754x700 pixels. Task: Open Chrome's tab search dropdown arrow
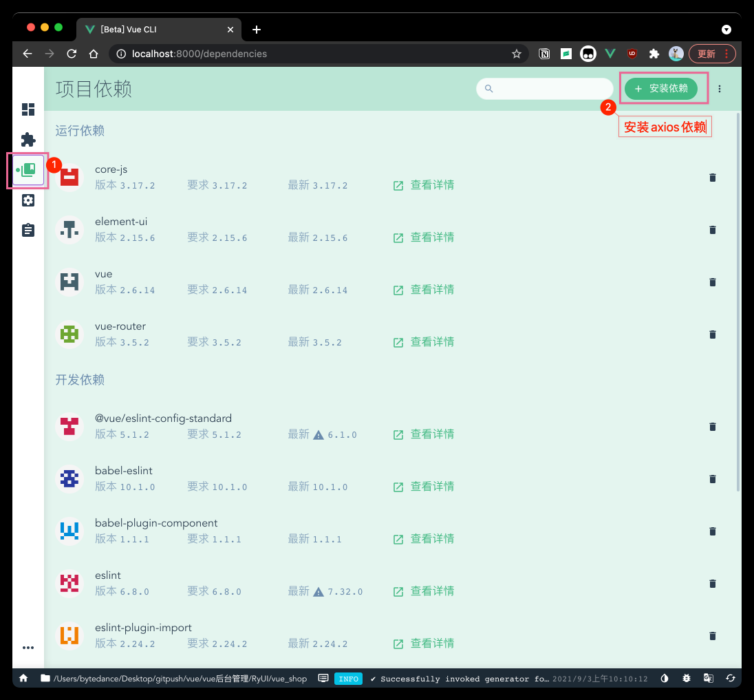tap(726, 30)
